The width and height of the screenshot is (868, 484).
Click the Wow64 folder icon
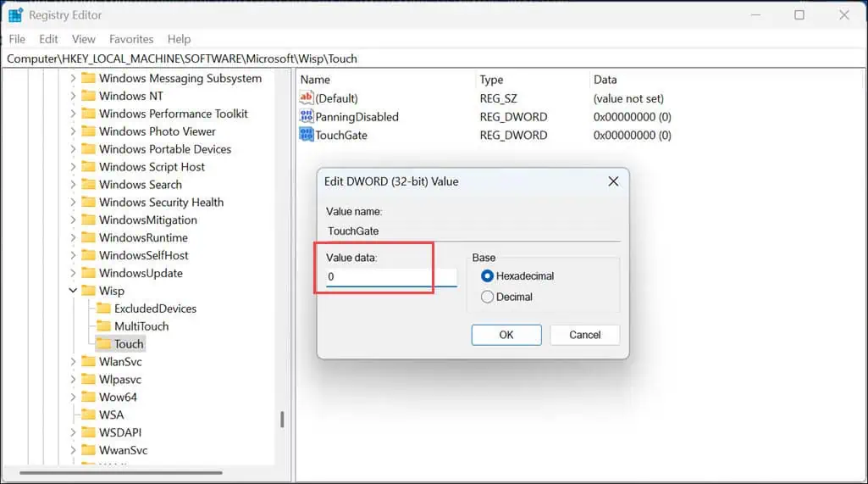[88, 398]
